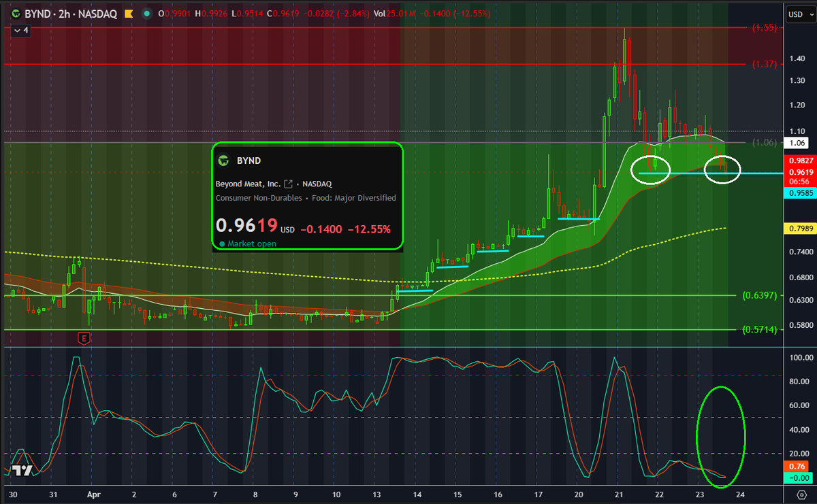The image size is (817, 504).
Task: Click the gray (1.06) level label
Action: coord(764,142)
